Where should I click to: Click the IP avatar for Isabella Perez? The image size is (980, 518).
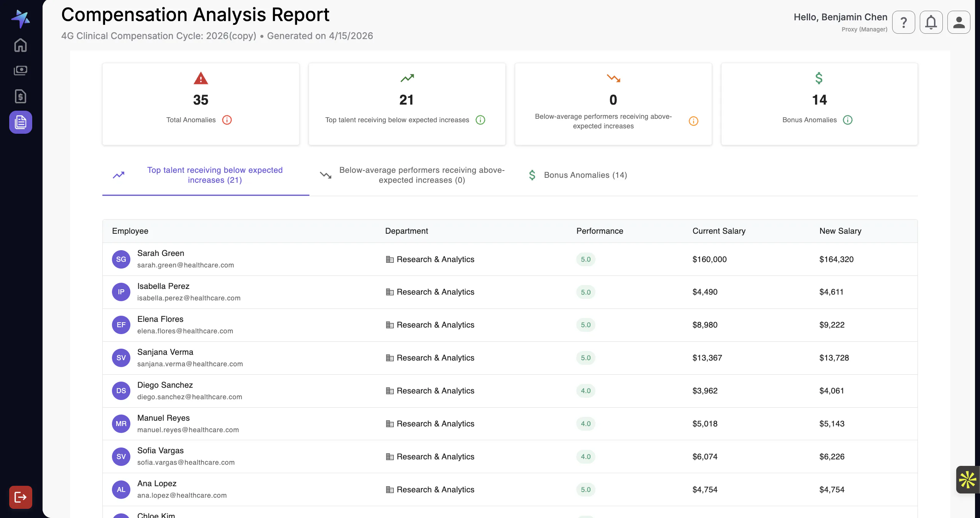pos(121,292)
